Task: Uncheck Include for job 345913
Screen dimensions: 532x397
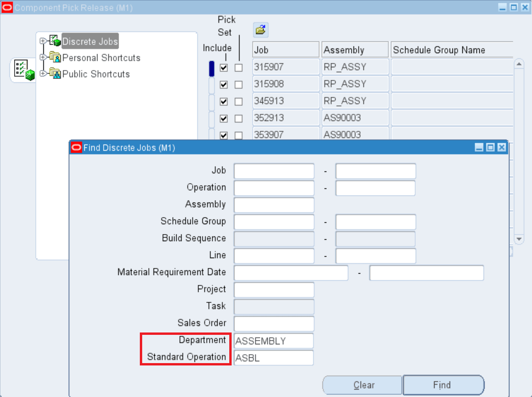Action: [x=224, y=101]
